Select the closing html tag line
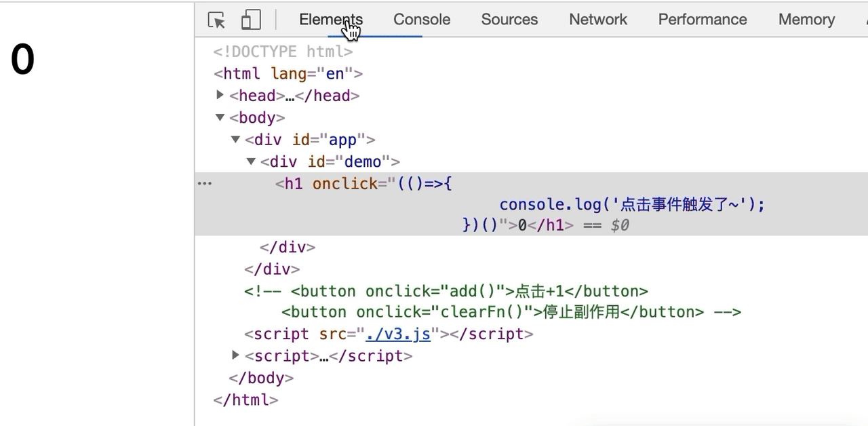This screenshot has height=426, width=868. point(245,400)
